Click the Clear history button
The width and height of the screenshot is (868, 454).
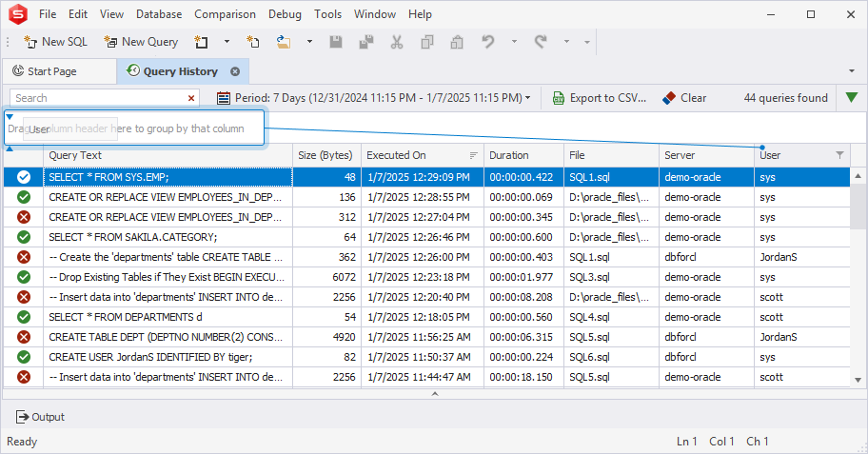pyautogui.click(x=684, y=98)
